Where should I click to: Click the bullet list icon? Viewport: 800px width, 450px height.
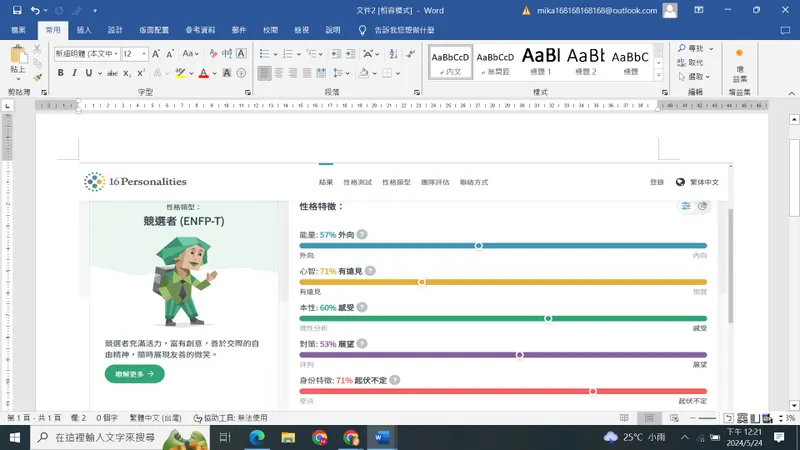[264, 54]
